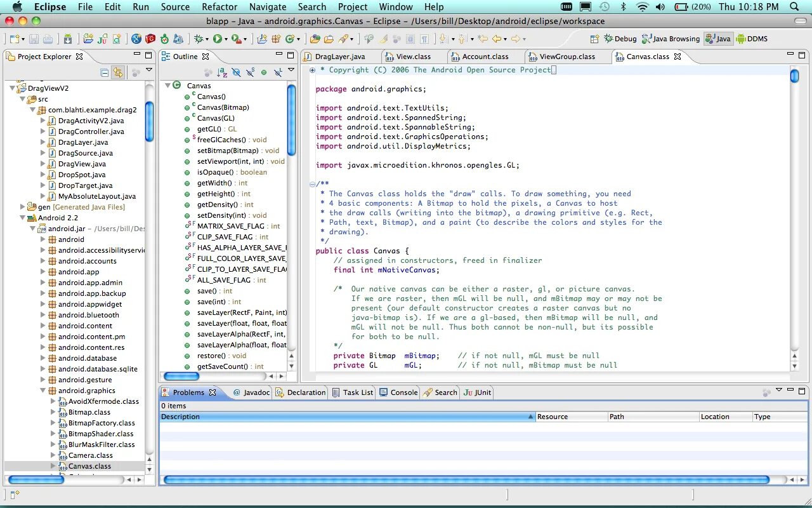Click the Wi-Fi icon in menu bar
Screen dimensions: 812x508
click(x=643, y=7)
